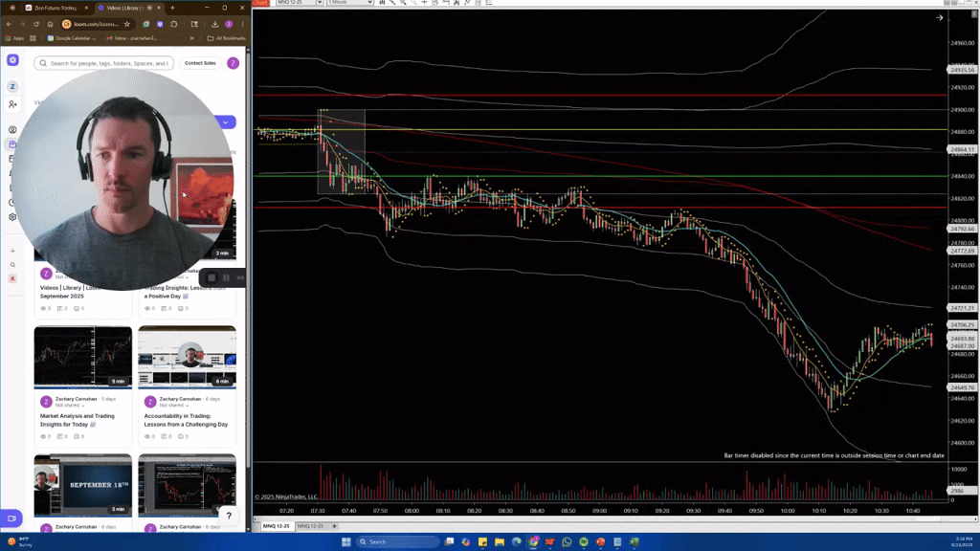Reload the browser page

tap(36, 24)
